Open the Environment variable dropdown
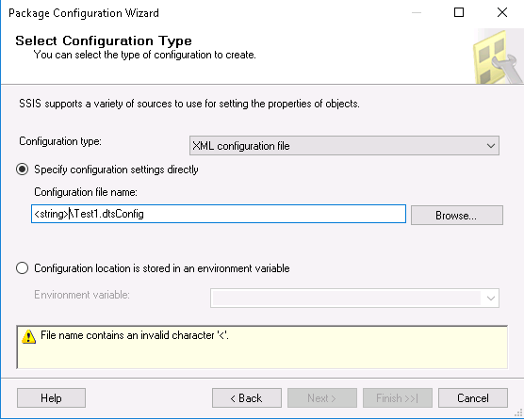Image resolution: width=524 pixels, height=420 pixels. click(354, 298)
